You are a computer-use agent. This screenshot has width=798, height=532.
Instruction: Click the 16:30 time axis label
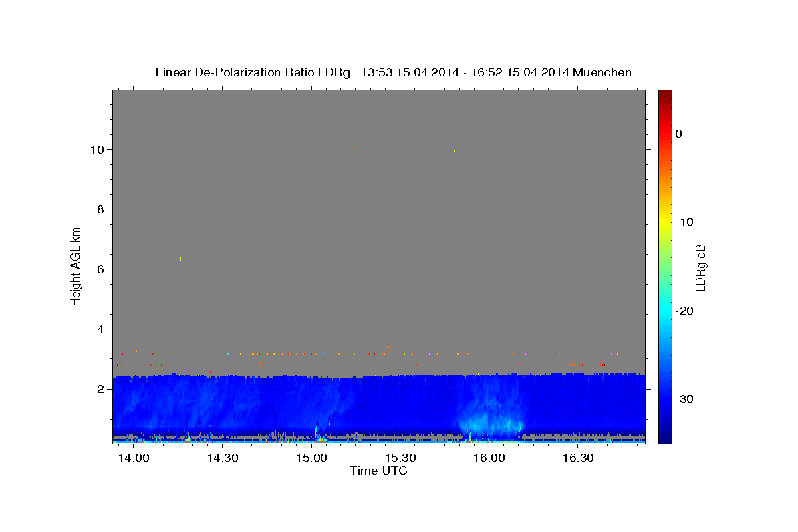click(579, 458)
